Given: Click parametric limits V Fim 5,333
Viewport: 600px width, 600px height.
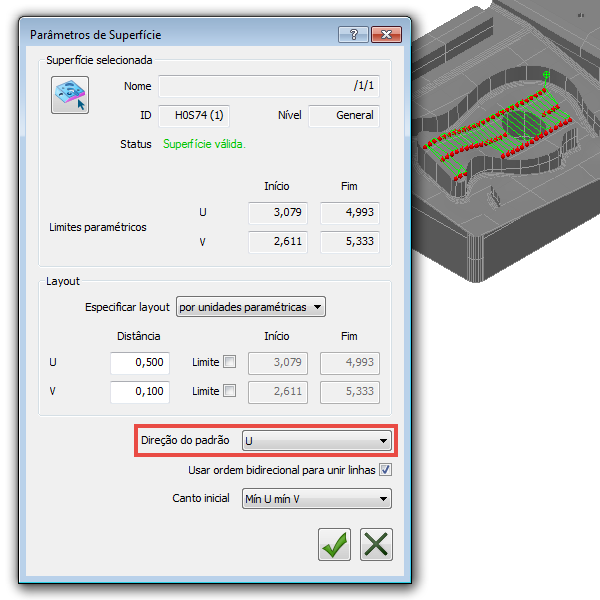Looking at the screenshot, I should click(350, 242).
